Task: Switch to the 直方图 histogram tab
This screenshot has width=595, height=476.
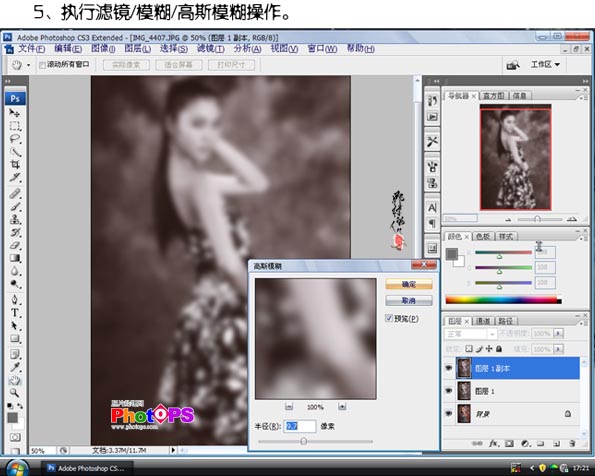Action: coord(494,96)
